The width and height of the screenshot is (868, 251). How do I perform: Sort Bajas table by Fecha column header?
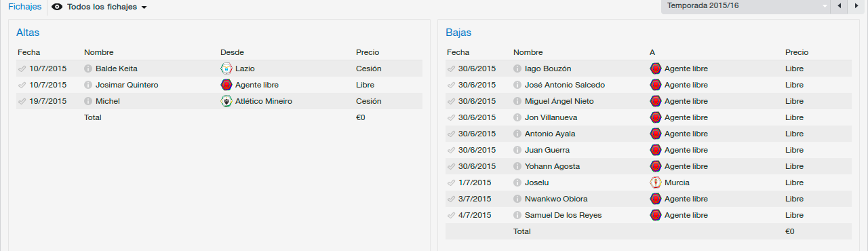pos(458,52)
